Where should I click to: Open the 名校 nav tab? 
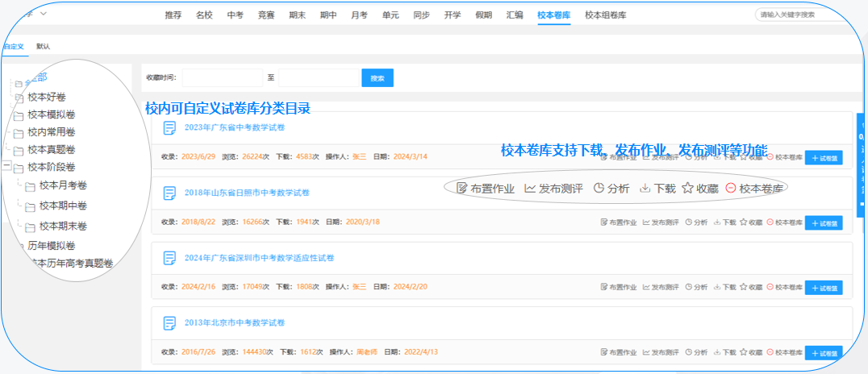pos(204,15)
